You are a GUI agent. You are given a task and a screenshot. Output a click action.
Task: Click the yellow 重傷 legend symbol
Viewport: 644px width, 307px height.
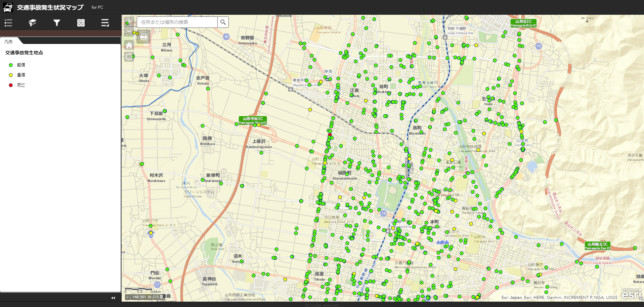coord(11,75)
